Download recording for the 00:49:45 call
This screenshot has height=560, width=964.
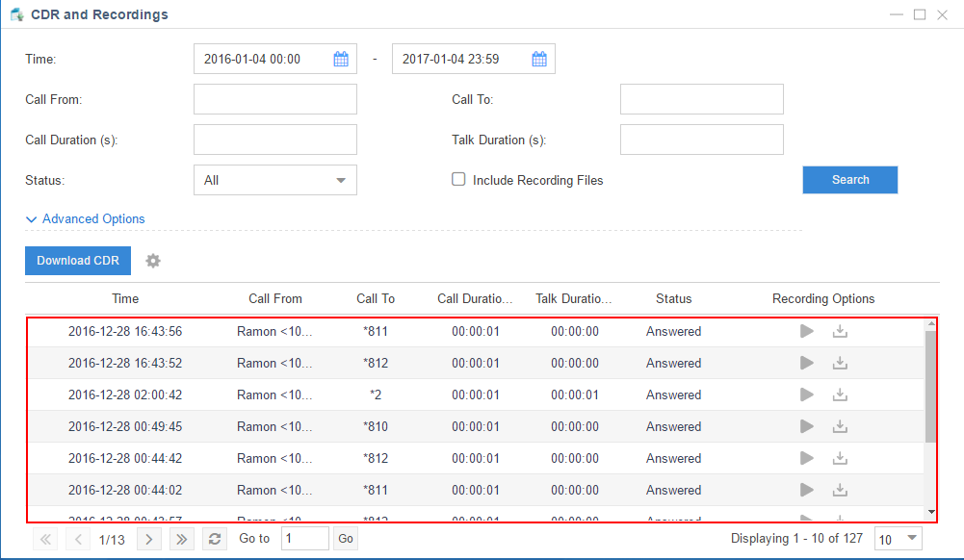840,426
